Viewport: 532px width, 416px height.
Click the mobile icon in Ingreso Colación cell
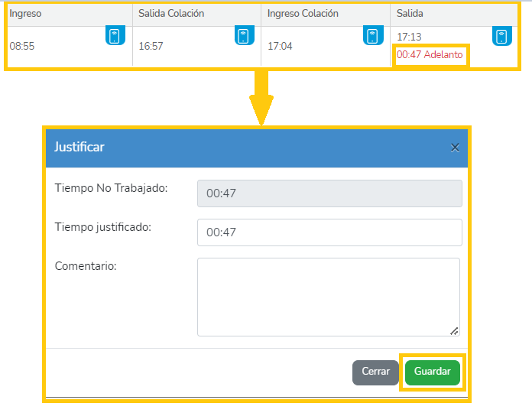coord(373,36)
